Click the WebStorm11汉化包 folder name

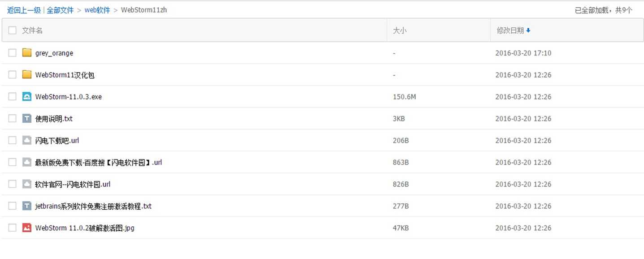[65, 75]
